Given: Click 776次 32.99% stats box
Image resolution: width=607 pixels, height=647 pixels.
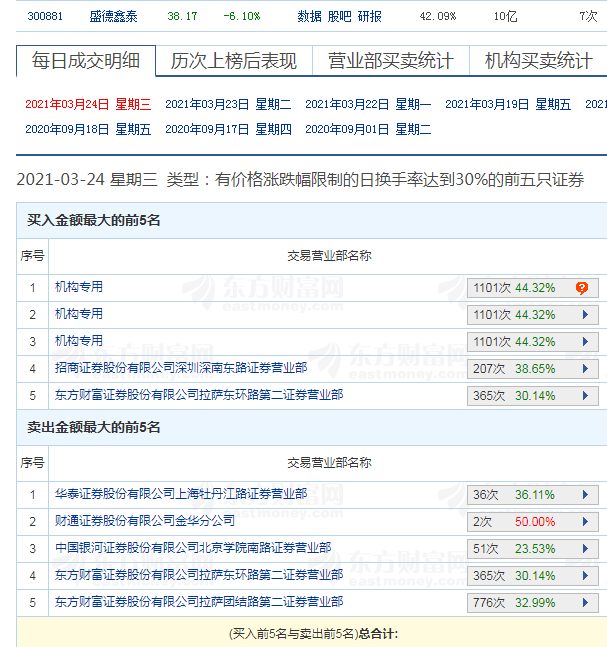Looking at the screenshot, I should pos(533,603).
